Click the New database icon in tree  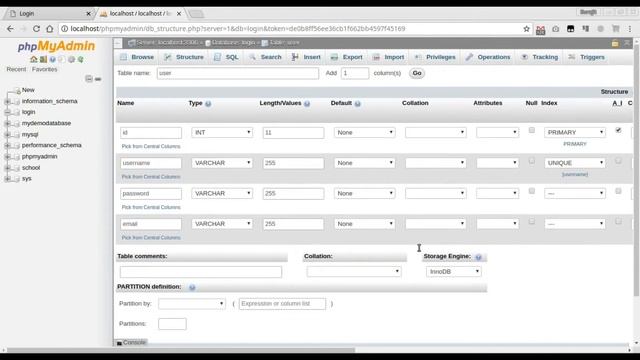[17, 90]
